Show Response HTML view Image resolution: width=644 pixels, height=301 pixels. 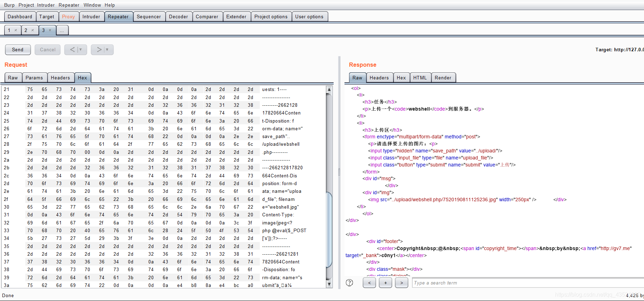click(420, 78)
